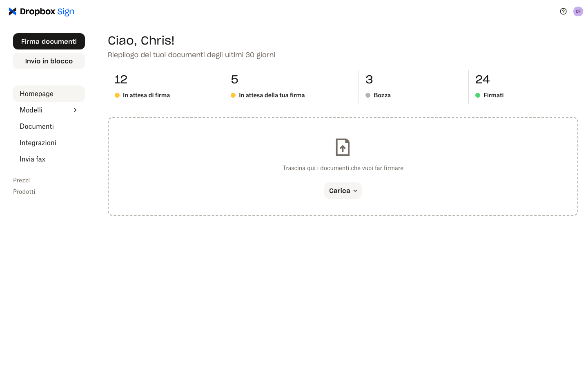Go to Integrazioni

click(38, 143)
